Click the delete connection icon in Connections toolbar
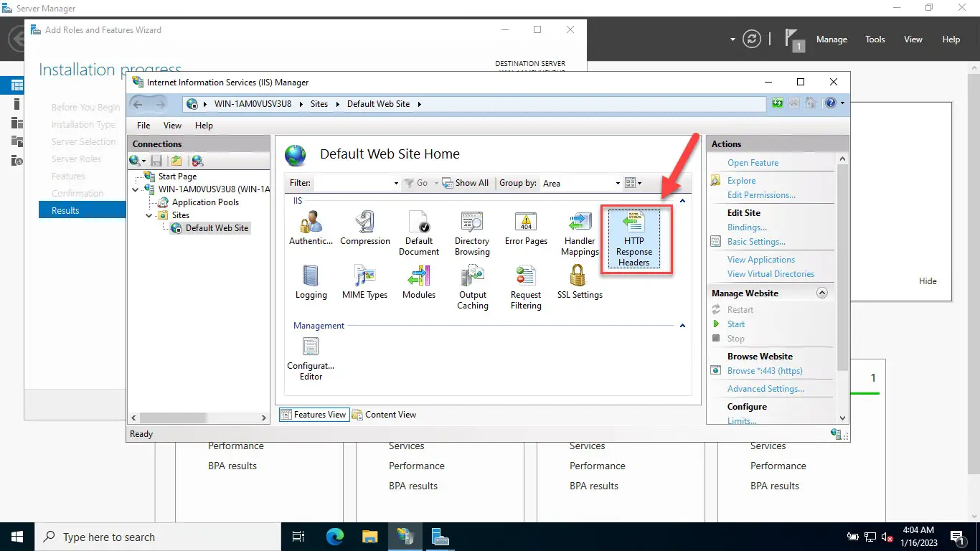This screenshot has width=980, height=551. (x=197, y=161)
